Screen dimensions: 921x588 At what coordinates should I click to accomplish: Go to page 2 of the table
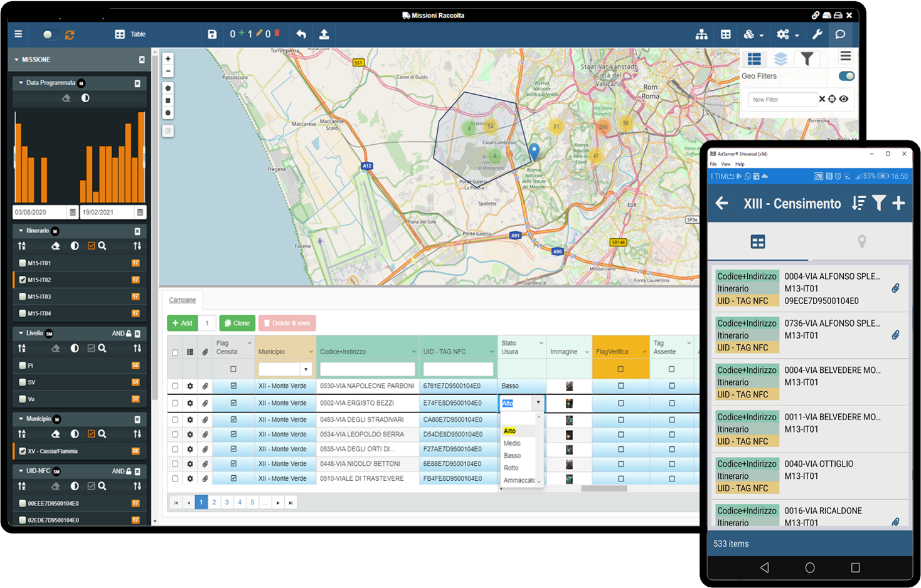[x=214, y=502]
